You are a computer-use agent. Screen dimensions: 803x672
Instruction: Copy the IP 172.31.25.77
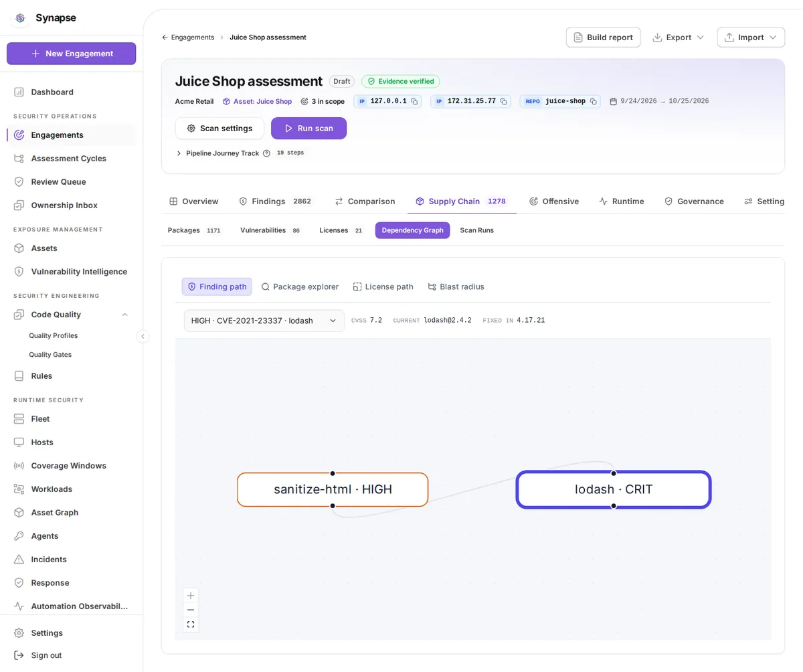[x=504, y=101]
